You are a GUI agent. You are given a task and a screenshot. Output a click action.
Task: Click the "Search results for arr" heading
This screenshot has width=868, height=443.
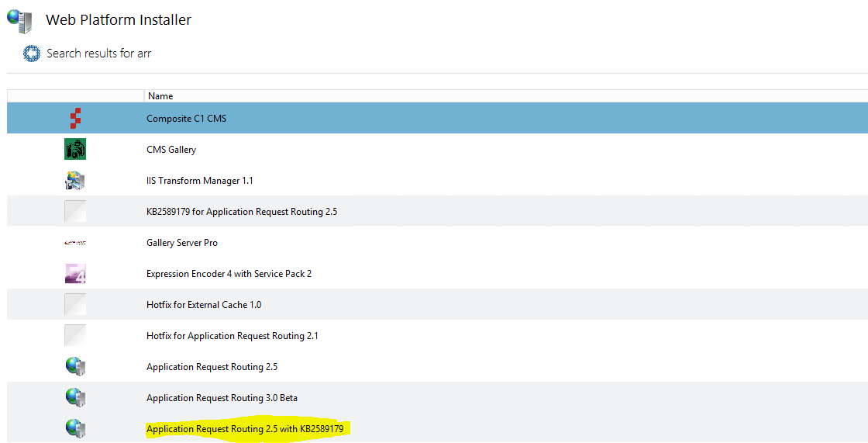point(99,54)
